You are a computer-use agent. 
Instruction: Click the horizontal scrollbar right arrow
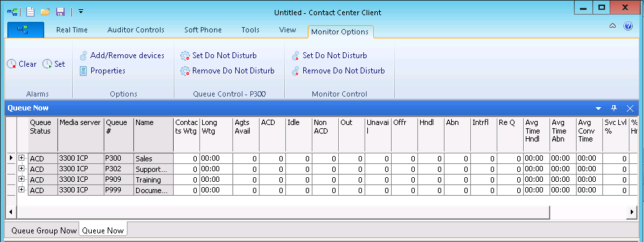633,212
